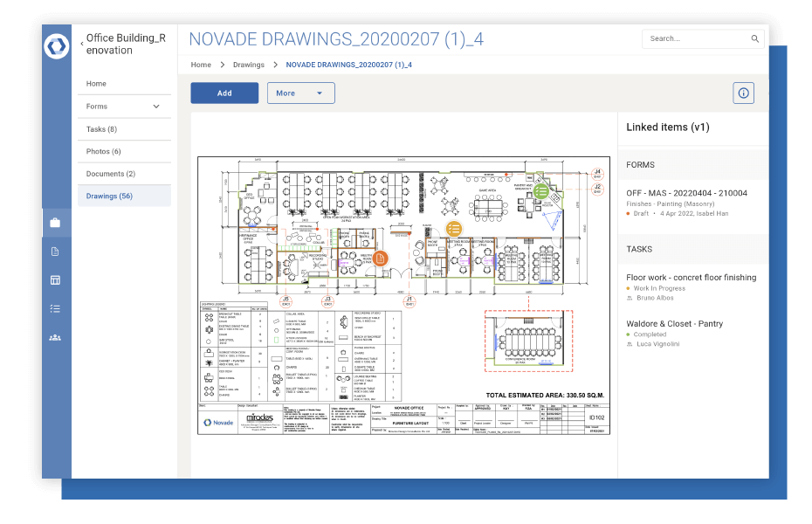Open the document page icon in blue sidebar
The height and width of the screenshot is (524, 812).
click(56, 251)
